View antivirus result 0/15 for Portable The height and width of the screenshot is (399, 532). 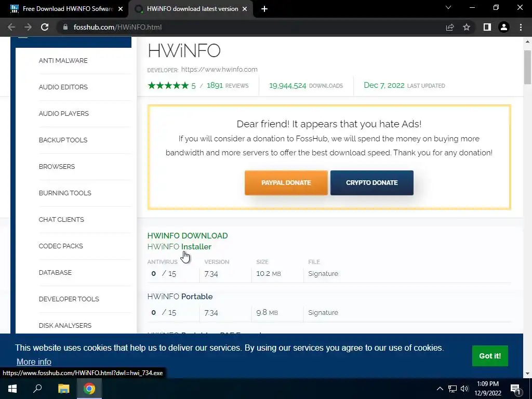(164, 312)
